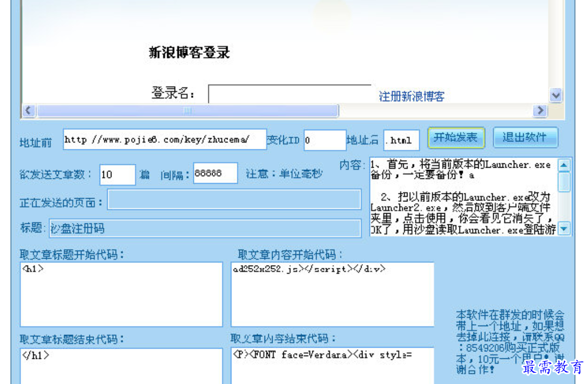
Task: Click the 取文章标题结束代码 text box
Action: pos(121,366)
